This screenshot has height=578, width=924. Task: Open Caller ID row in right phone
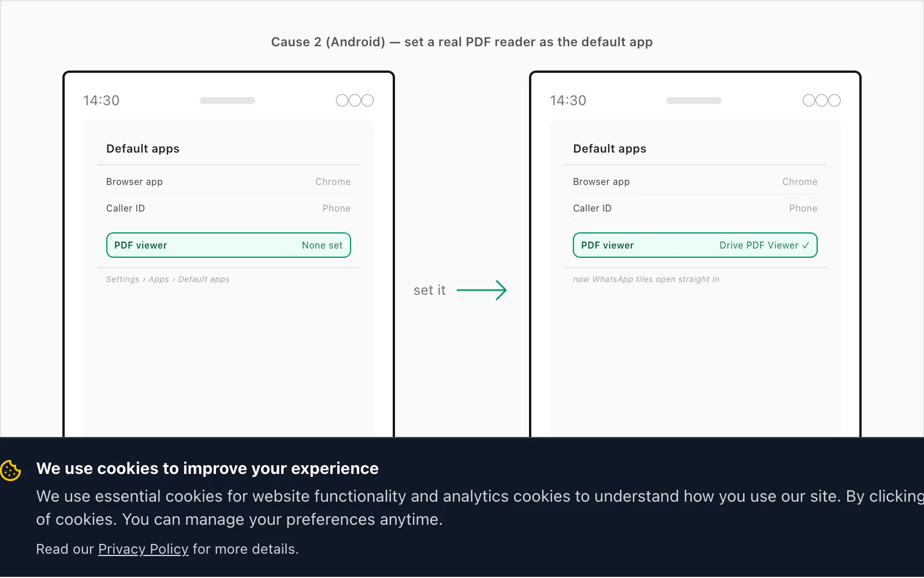click(695, 208)
